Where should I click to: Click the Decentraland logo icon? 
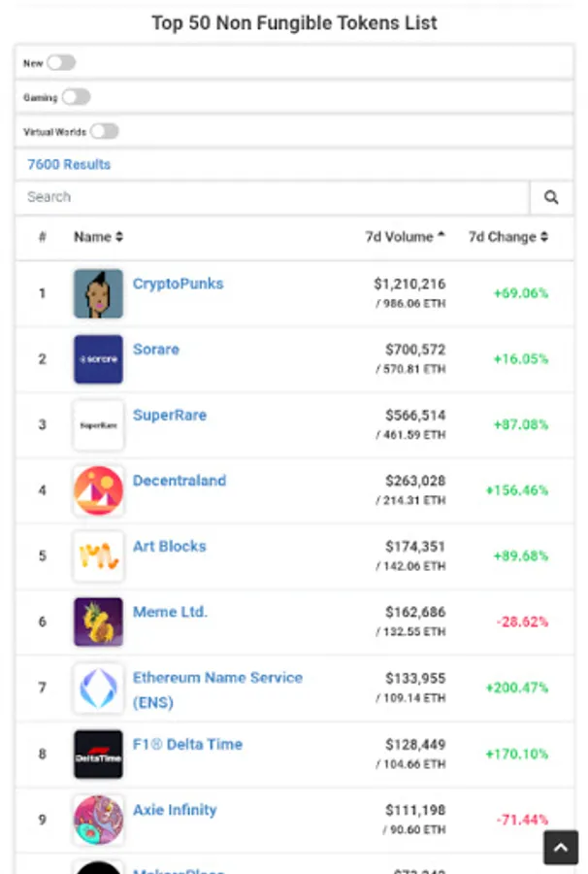pos(98,490)
